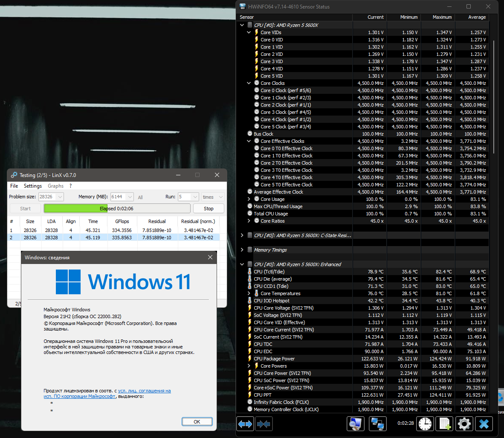This screenshot has height=438, width=504.
Task: Click the blue X close sensors icon
Action: pos(484,424)
